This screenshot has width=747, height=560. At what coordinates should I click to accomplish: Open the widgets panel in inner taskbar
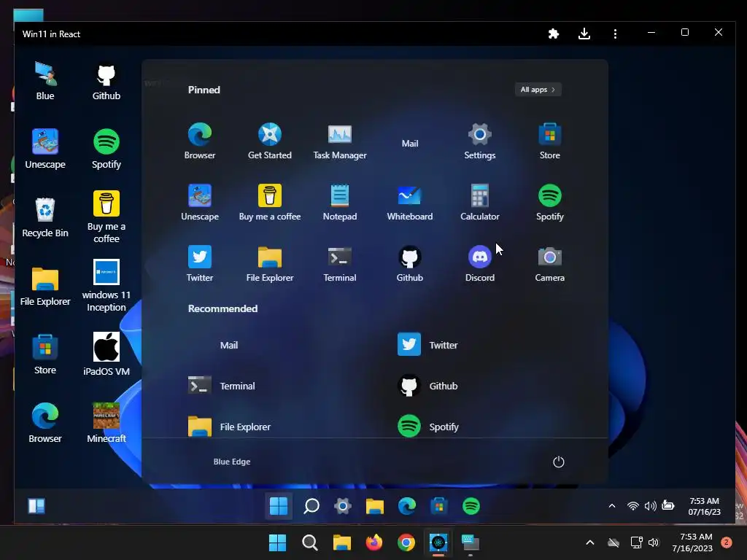click(x=36, y=506)
